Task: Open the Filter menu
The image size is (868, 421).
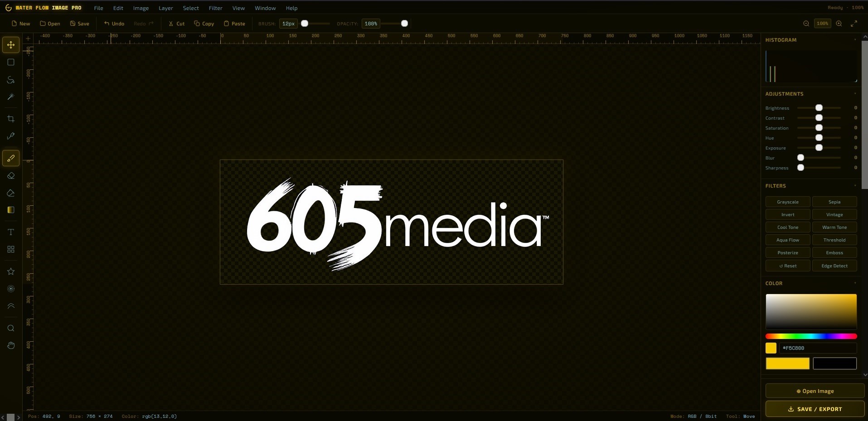Action: pyautogui.click(x=215, y=8)
